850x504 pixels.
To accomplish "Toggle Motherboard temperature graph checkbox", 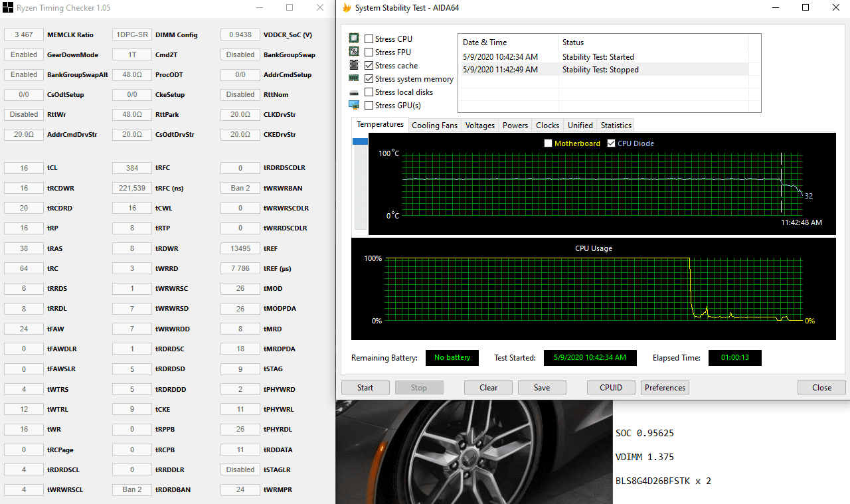I will coord(548,143).
